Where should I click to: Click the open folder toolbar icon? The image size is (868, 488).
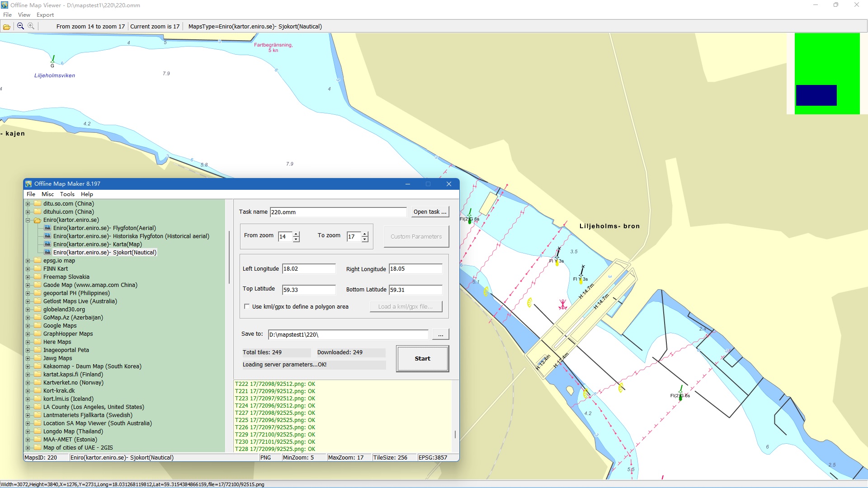click(x=7, y=27)
